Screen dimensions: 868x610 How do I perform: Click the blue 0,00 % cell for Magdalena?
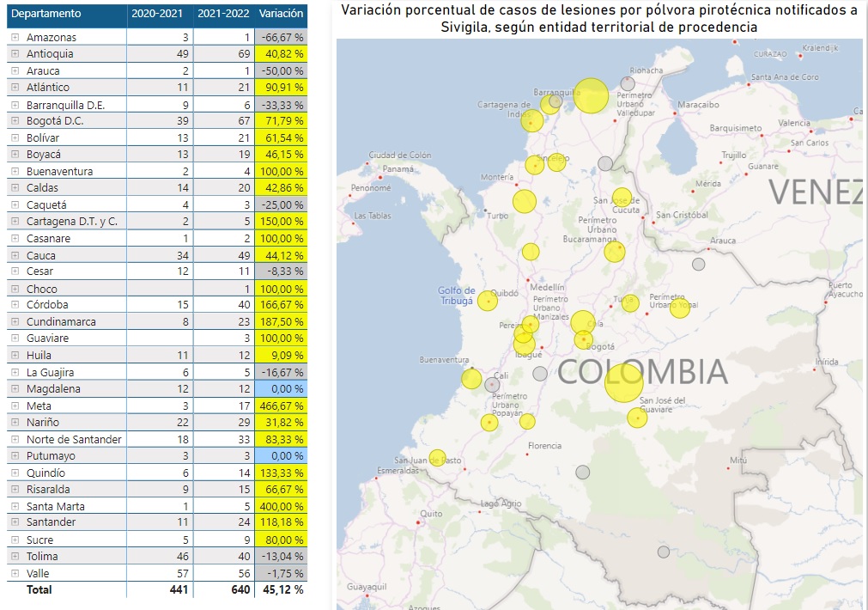280,389
